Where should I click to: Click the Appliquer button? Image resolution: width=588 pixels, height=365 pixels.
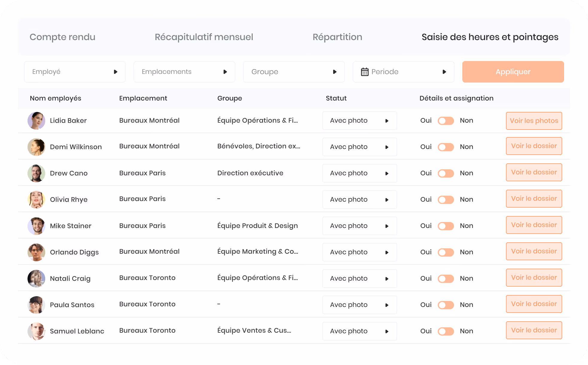click(513, 72)
